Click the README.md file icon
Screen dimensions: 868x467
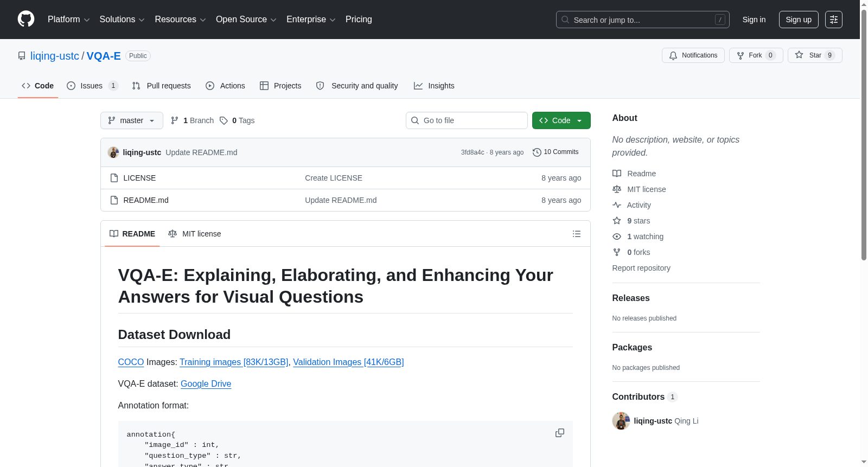click(x=114, y=200)
